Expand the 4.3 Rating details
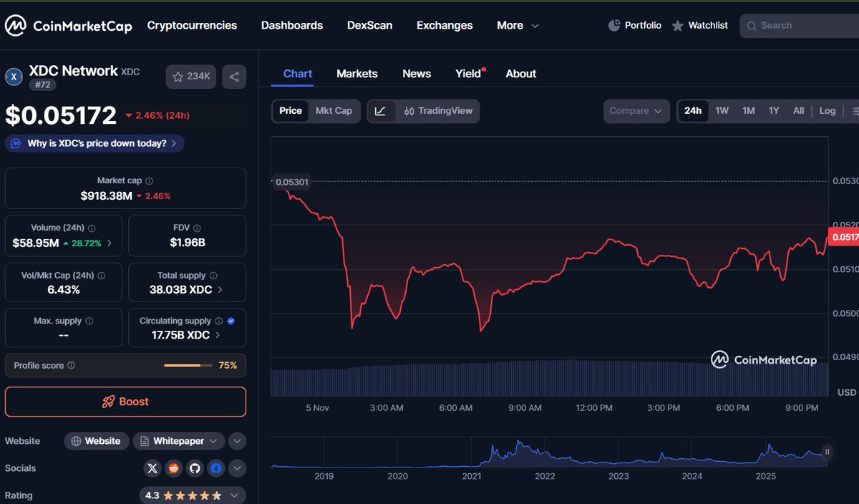Viewport: 859px width, 504px height. tap(236, 495)
